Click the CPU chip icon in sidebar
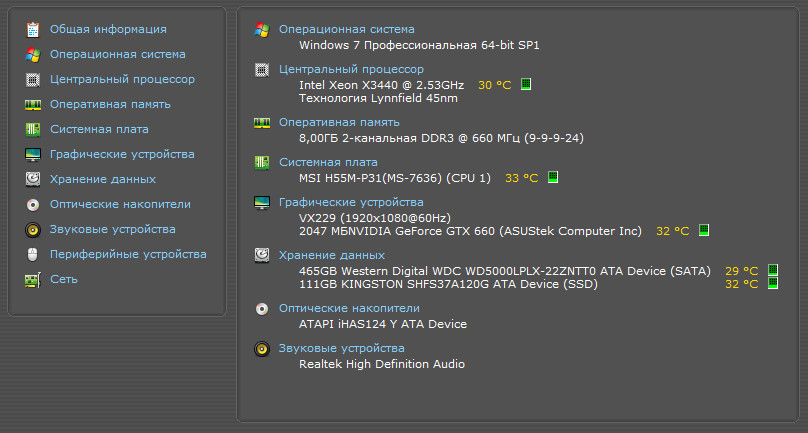The image size is (808, 433). tap(33, 79)
